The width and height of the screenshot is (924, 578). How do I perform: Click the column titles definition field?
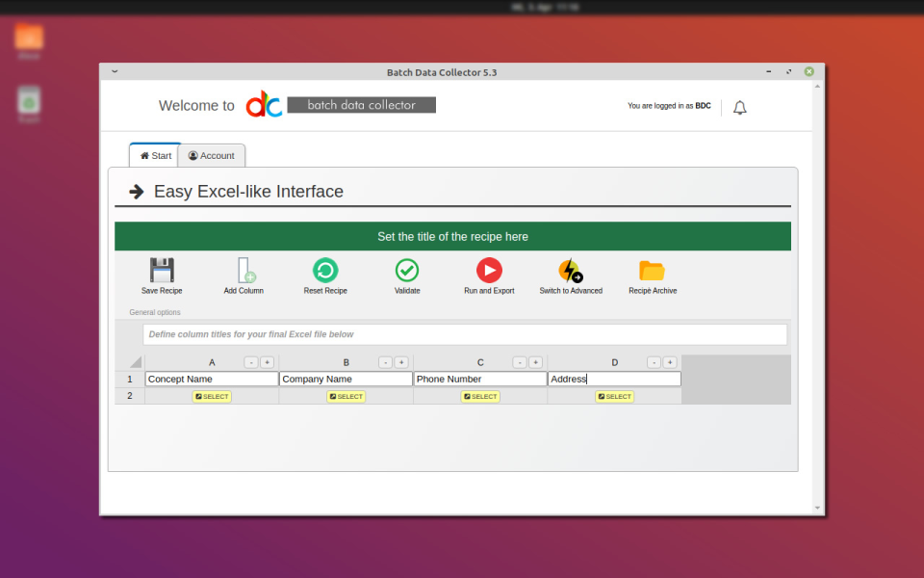[452, 333]
